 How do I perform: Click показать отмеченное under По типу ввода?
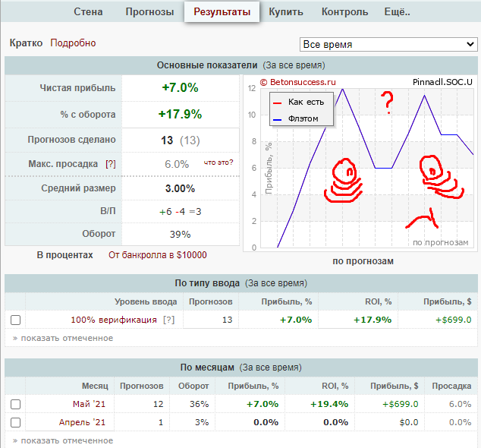point(63,338)
